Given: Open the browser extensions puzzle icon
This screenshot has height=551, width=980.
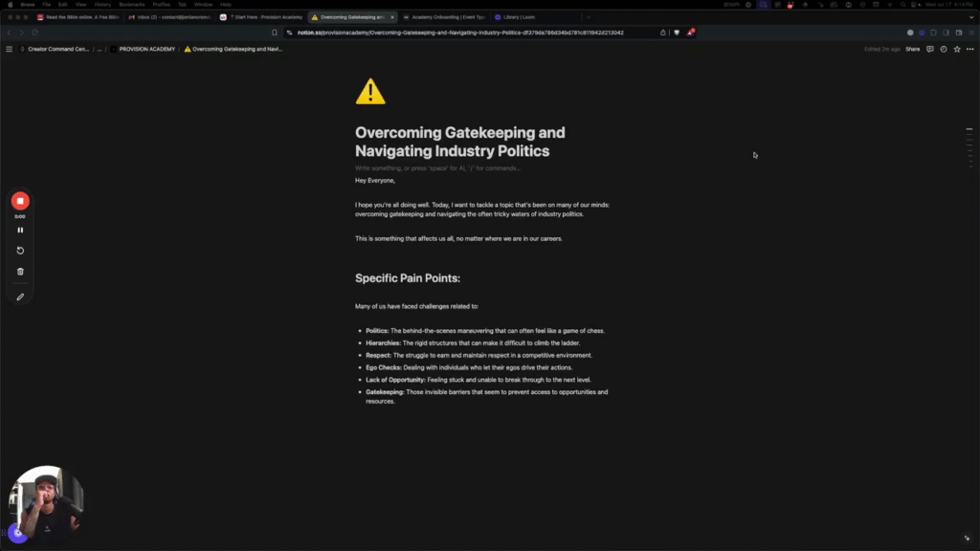Looking at the screenshot, I should [934, 33].
